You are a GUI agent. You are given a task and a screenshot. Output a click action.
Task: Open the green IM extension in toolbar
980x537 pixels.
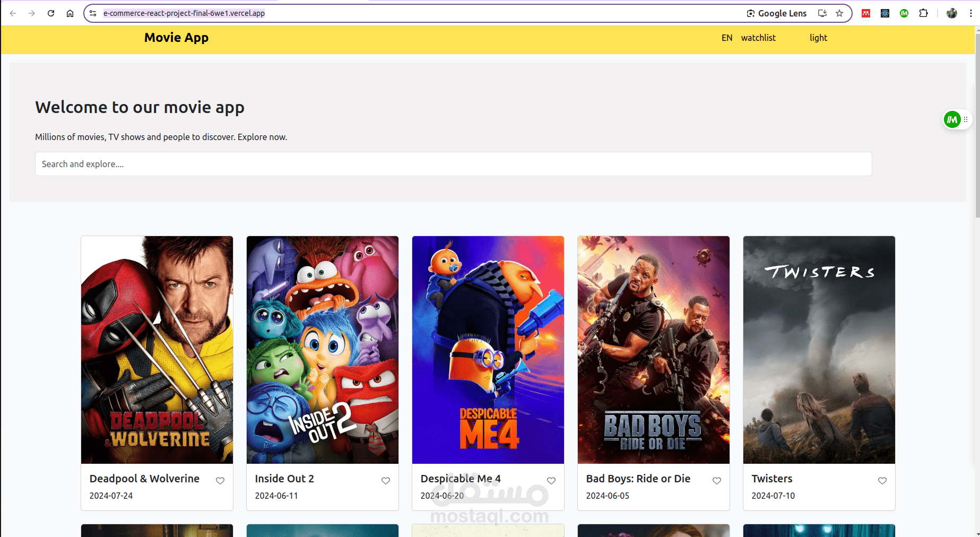904,13
